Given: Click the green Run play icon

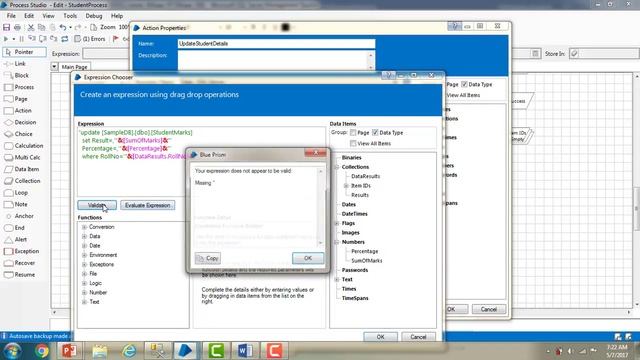Looking at the screenshot, I should point(6,39).
